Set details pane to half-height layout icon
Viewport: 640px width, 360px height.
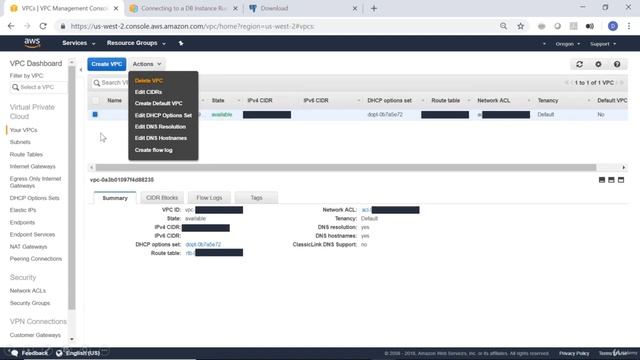[611, 180]
